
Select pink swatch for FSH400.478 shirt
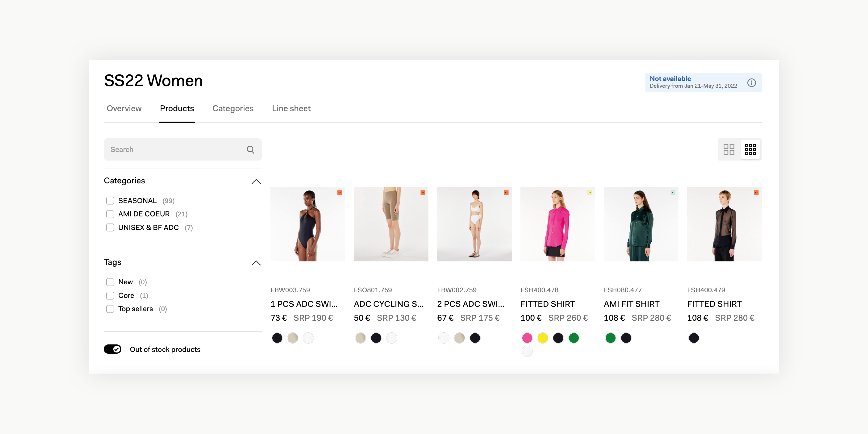527,338
